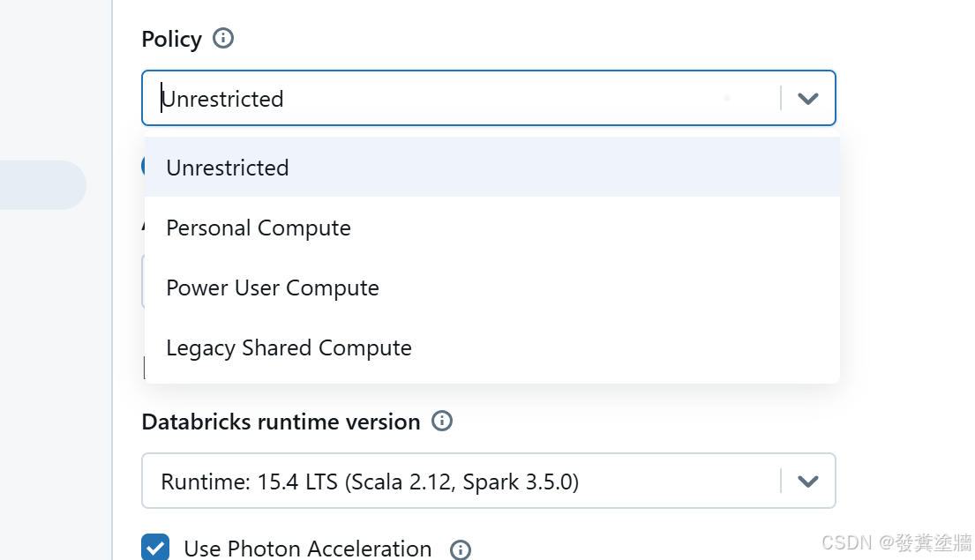Image resolution: width=975 pixels, height=560 pixels.
Task: Click the Databricks runtime version info icon
Action: point(442,422)
